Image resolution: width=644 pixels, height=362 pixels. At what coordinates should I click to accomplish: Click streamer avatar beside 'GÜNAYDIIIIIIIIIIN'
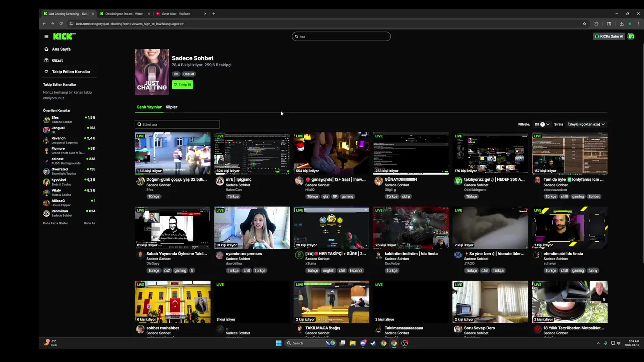point(378,182)
